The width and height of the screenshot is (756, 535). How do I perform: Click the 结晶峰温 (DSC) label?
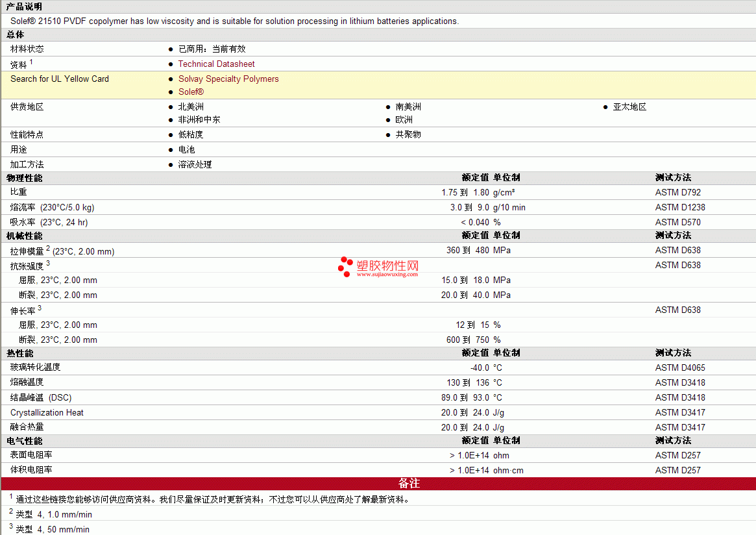41,397
